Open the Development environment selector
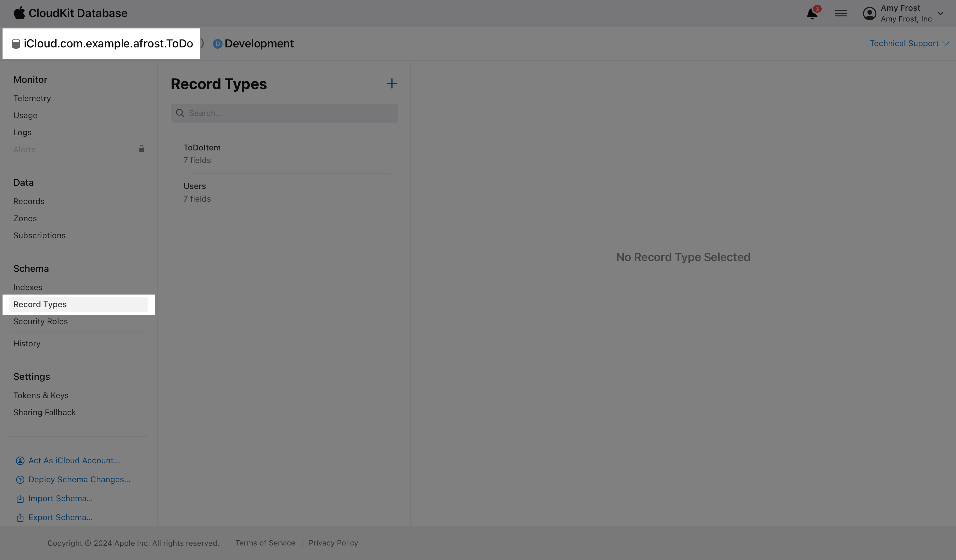The width and height of the screenshot is (956, 560). [254, 44]
